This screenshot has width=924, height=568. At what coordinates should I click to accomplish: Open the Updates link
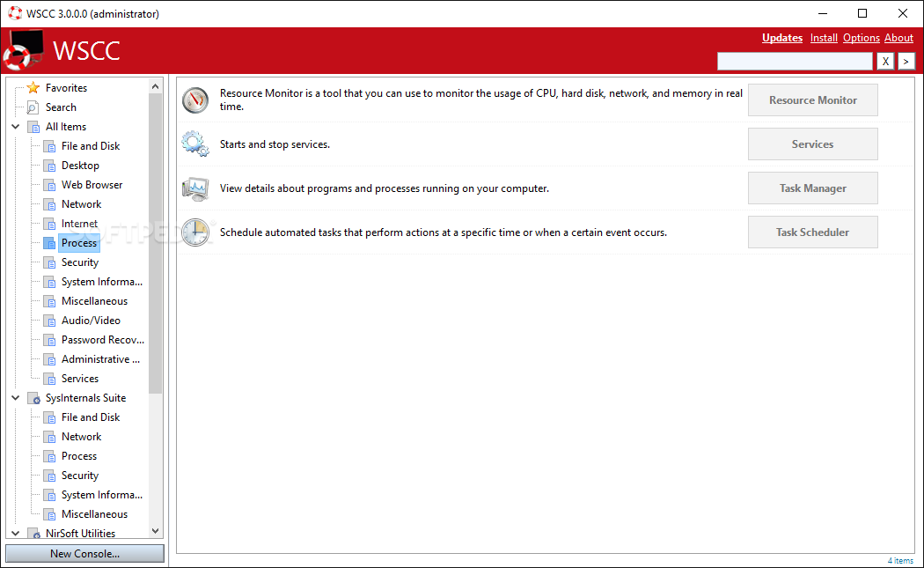coord(782,38)
